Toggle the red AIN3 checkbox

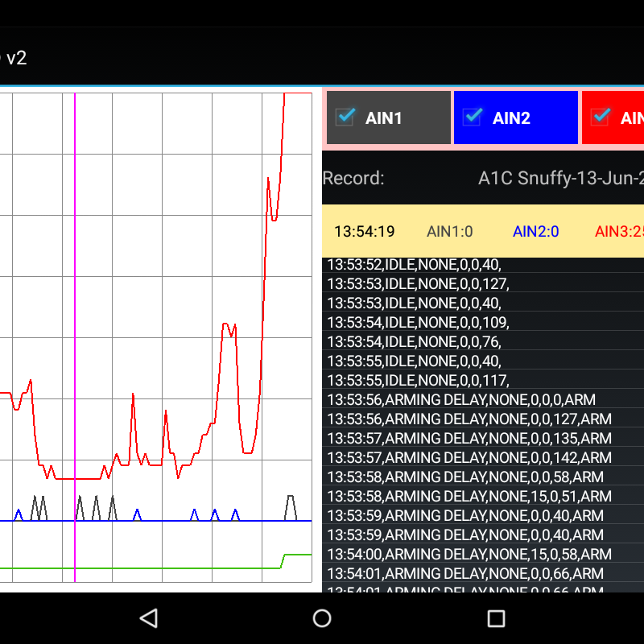coord(600,117)
